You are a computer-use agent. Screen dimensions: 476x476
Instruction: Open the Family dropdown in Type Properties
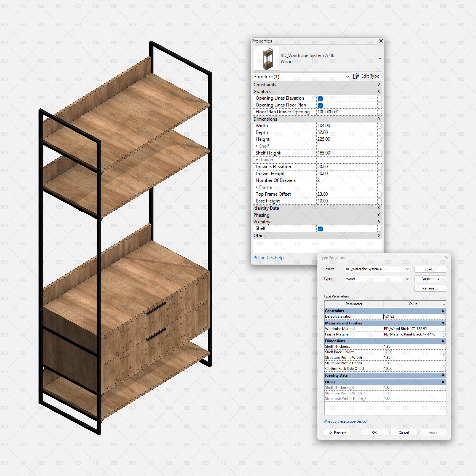coord(408,269)
